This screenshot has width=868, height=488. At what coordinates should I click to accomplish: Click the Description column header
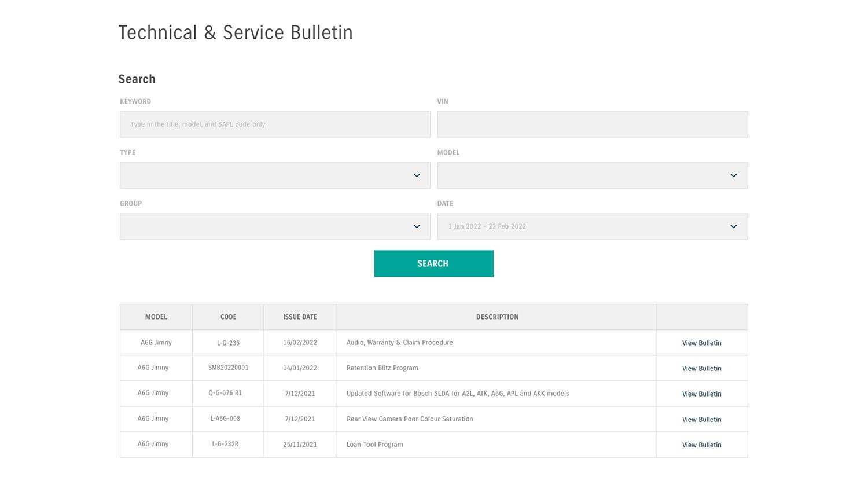click(497, 317)
